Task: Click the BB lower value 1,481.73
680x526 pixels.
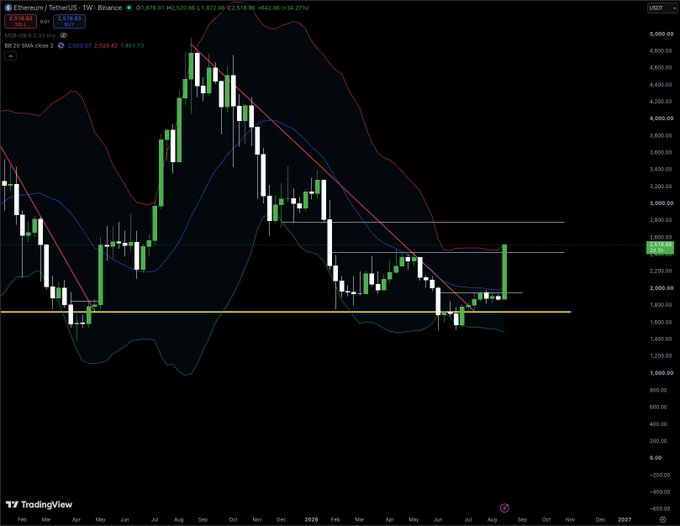Action: click(x=132, y=46)
